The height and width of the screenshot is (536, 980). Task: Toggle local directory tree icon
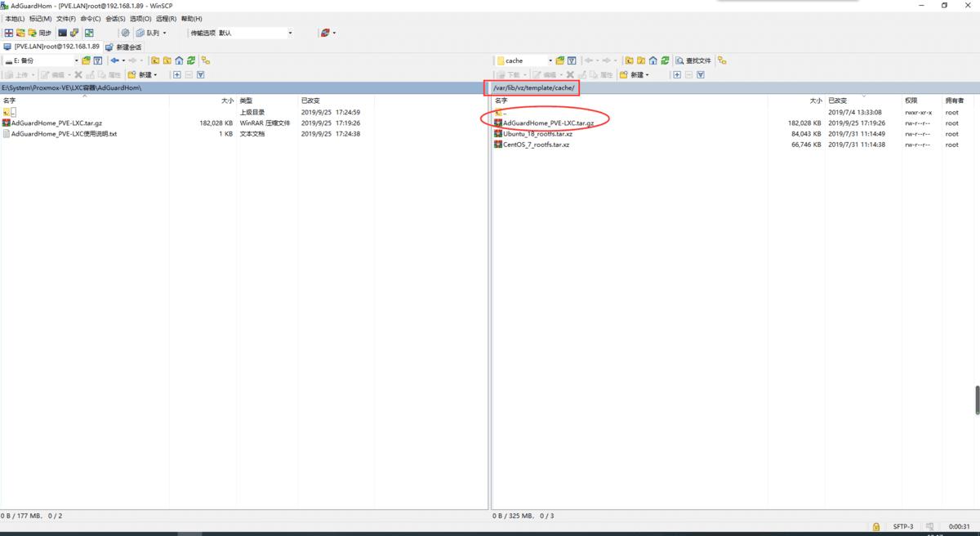tap(206, 60)
